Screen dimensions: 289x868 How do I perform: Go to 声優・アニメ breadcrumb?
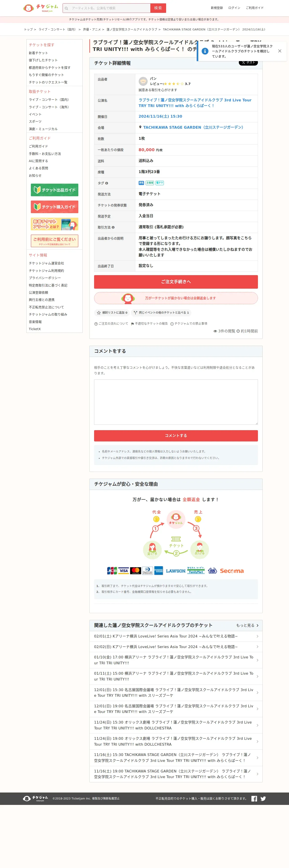92,29
